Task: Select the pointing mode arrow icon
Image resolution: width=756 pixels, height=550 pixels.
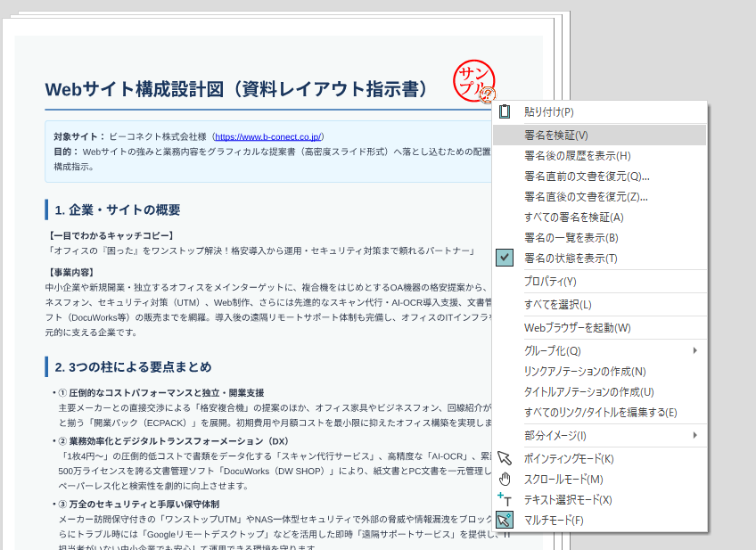Action: click(505, 458)
